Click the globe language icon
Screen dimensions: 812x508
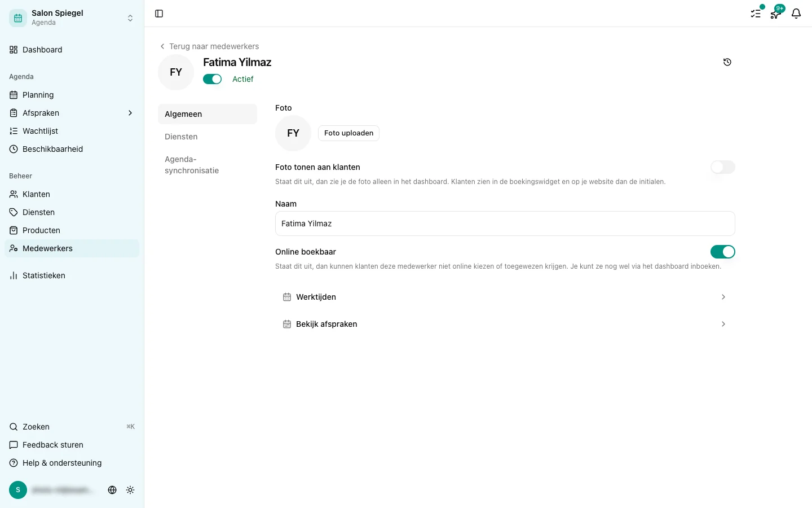pos(112,490)
